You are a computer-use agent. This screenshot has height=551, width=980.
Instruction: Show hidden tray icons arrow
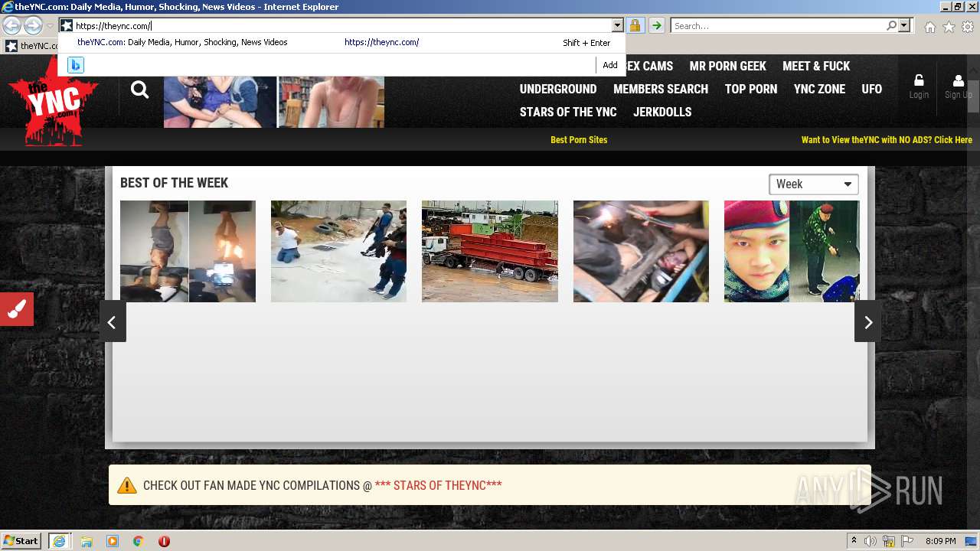pyautogui.click(x=854, y=541)
